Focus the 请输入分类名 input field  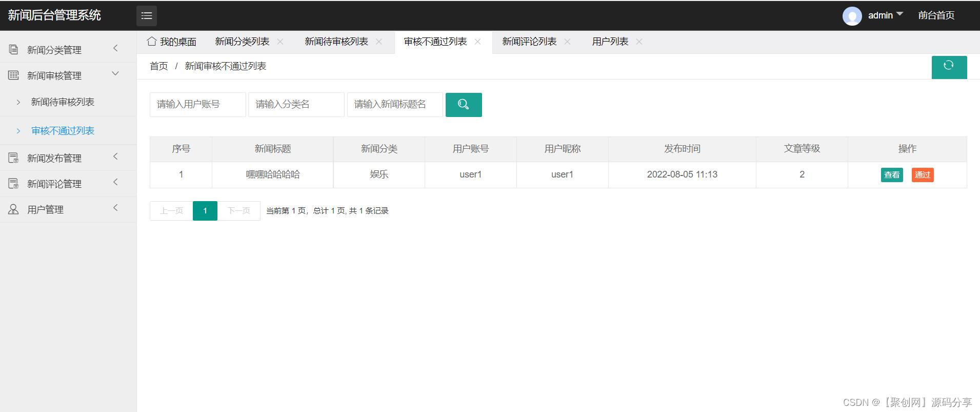coord(296,105)
